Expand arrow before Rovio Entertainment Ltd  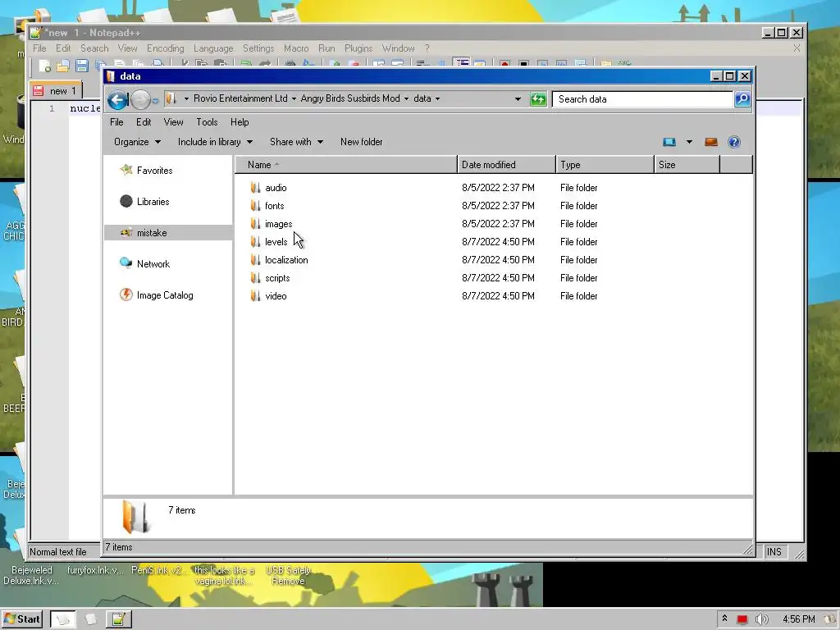pyautogui.click(x=186, y=98)
